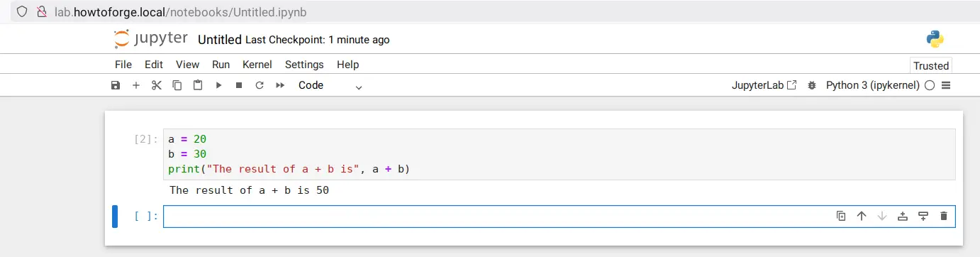This screenshot has height=257, width=980.
Task: Open the Kernel menu
Action: pyautogui.click(x=257, y=64)
